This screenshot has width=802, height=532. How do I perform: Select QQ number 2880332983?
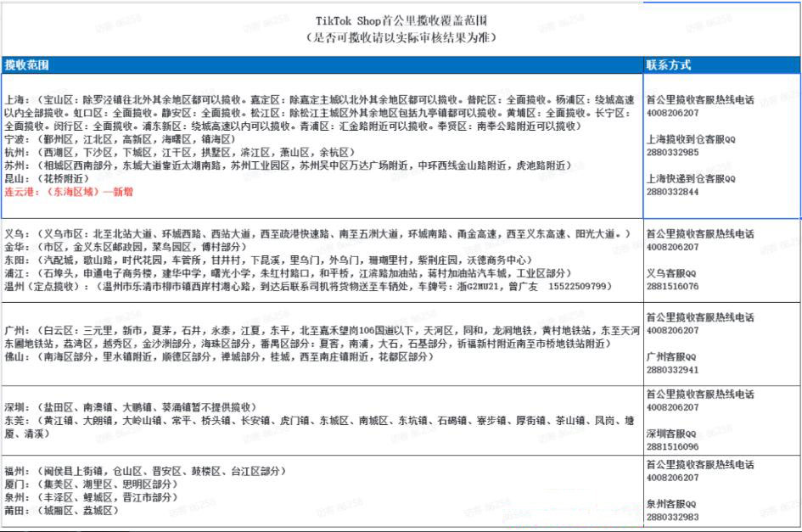click(x=673, y=518)
